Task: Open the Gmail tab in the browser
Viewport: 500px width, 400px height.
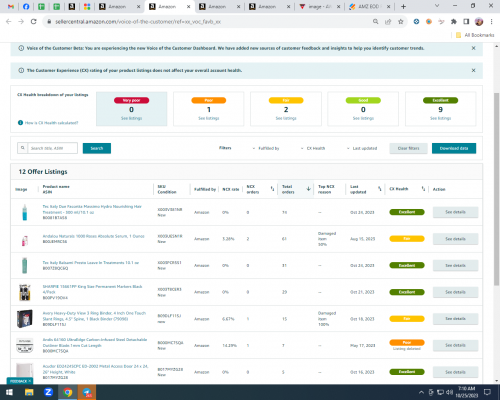Action: [11, 7]
